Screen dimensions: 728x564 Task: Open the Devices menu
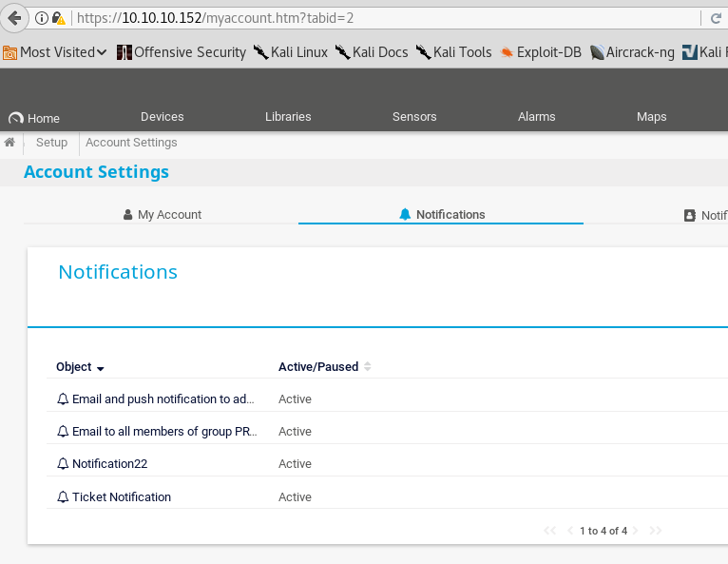pos(162,117)
